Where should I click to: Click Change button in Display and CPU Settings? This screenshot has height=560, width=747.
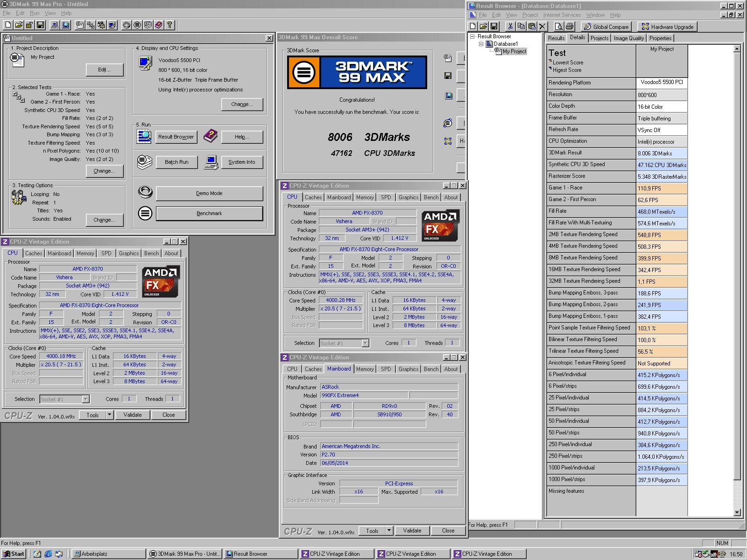click(x=242, y=104)
